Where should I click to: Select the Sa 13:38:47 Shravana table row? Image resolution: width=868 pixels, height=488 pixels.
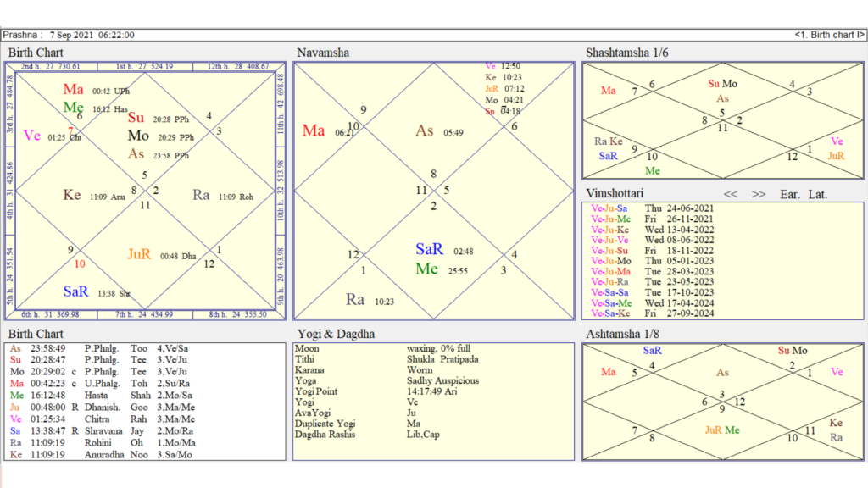point(102,431)
